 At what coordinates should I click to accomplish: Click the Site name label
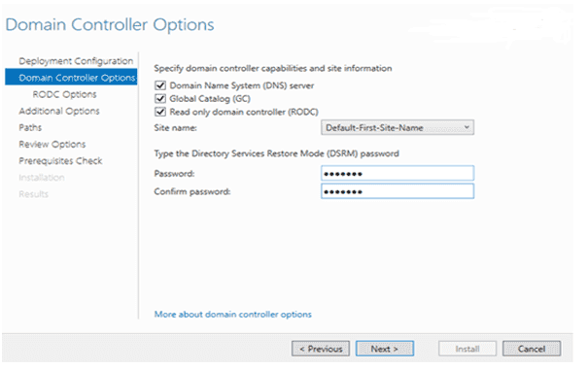176,128
